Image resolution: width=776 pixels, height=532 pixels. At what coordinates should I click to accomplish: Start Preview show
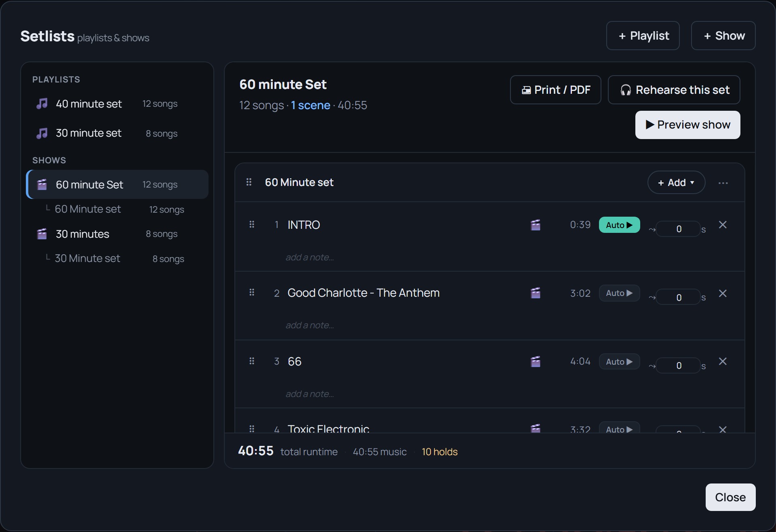click(x=687, y=125)
